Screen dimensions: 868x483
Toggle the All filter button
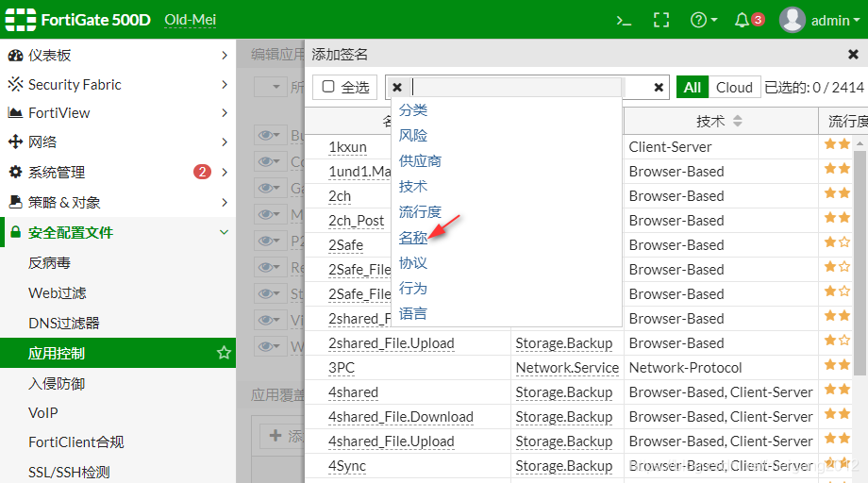692,88
